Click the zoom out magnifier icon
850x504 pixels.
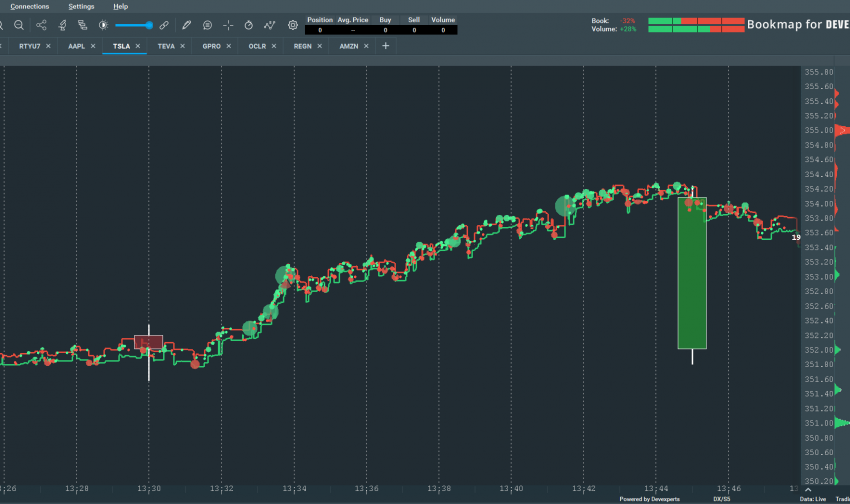coord(18,25)
